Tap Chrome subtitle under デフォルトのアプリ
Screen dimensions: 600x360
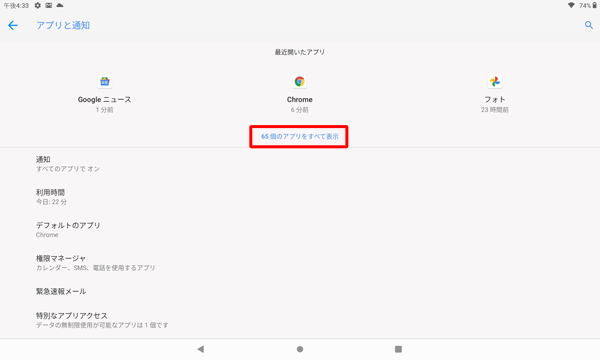[x=47, y=235]
